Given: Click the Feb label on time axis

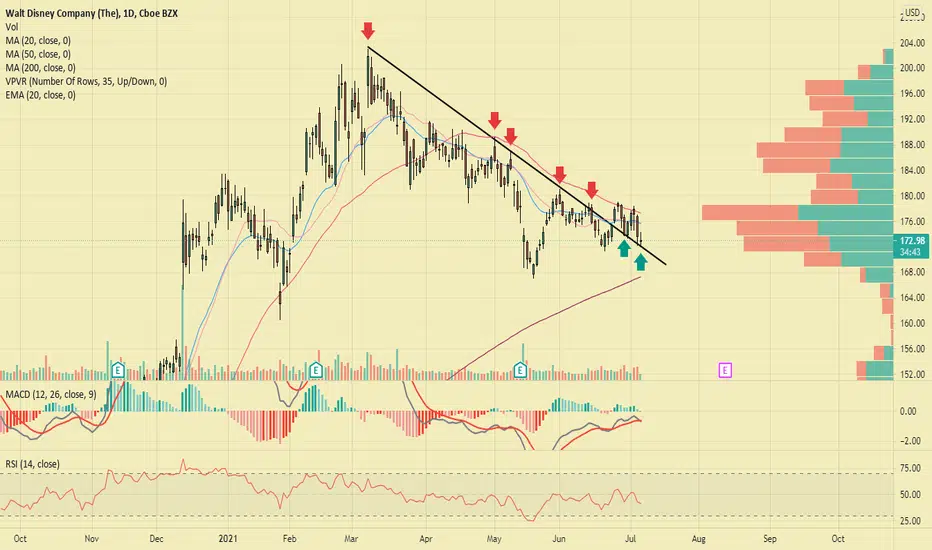Looking at the screenshot, I should click(x=289, y=539).
